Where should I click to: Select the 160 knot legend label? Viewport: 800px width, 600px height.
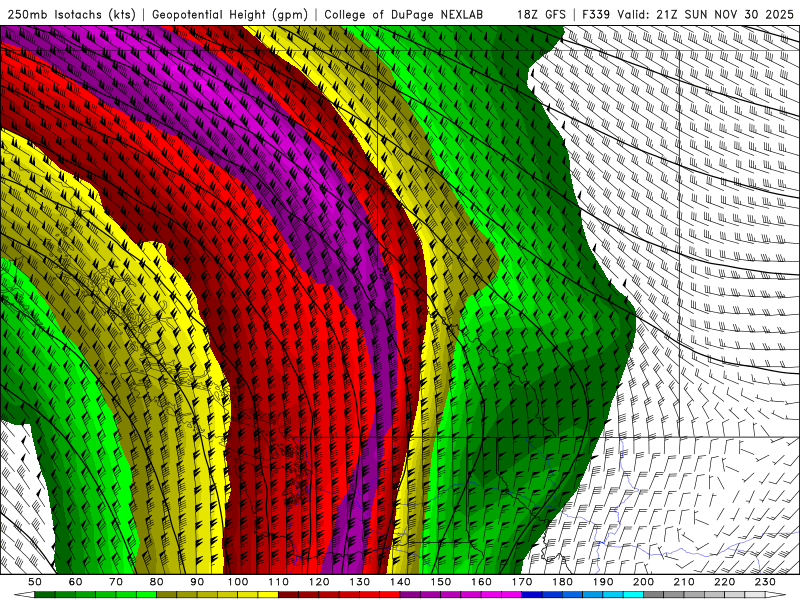pyautogui.click(x=481, y=582)
